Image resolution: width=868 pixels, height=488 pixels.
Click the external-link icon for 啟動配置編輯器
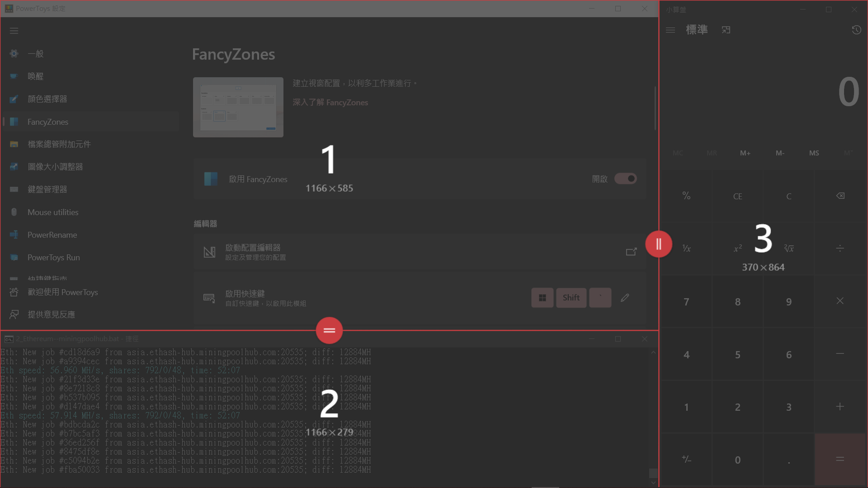click(x=631, y=252)
